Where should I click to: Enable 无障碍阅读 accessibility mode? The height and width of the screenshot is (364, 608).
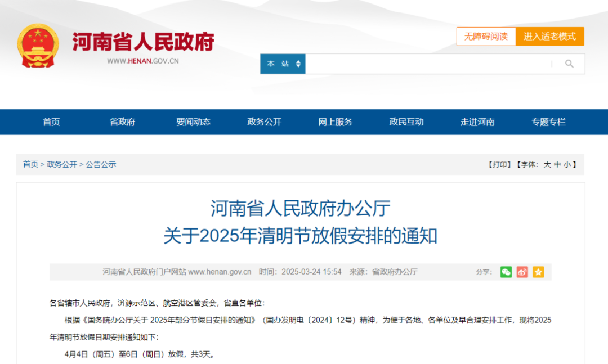(486, 36)
